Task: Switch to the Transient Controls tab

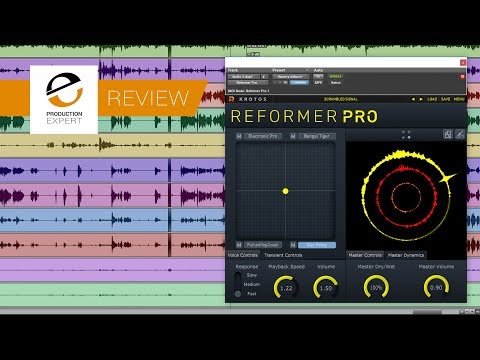Action: pyautogui.click(x=283, y=255)
